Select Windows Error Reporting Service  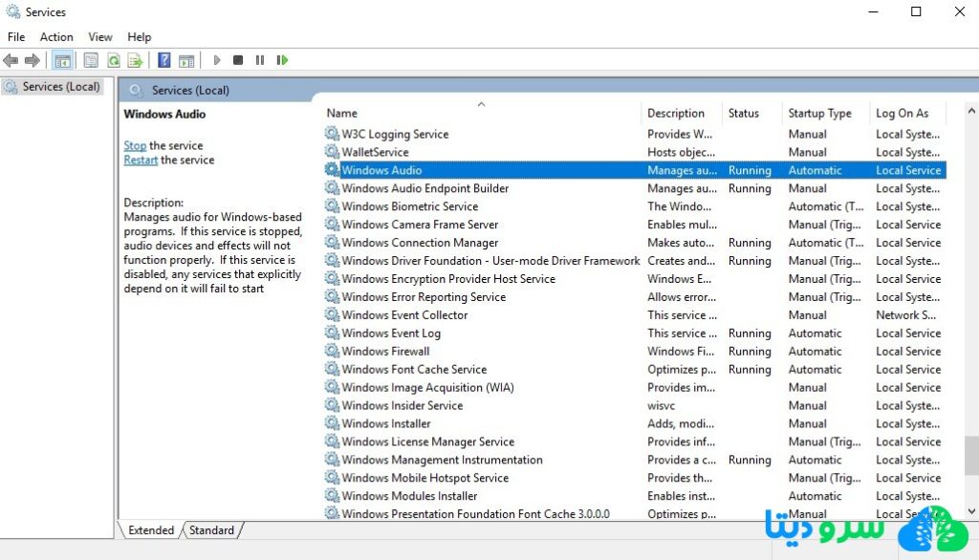point(424,296)
